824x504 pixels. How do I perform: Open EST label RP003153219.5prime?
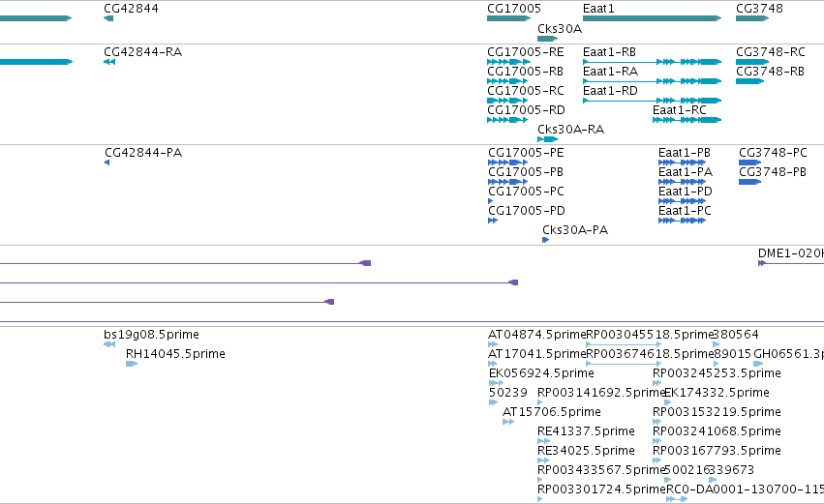point(717,412)
